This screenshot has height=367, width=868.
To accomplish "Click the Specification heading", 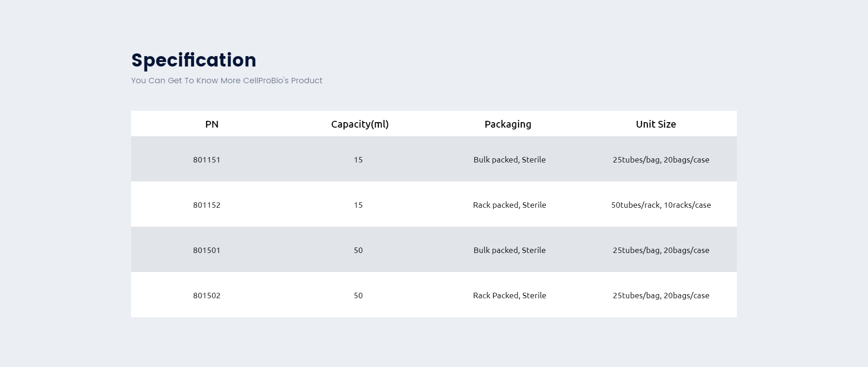I will (x=193, y=61).
